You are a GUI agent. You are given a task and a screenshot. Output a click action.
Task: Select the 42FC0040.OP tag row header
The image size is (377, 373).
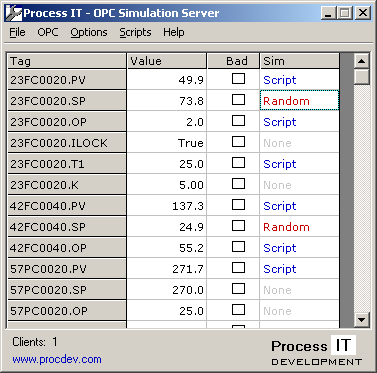tap(67, 247)
